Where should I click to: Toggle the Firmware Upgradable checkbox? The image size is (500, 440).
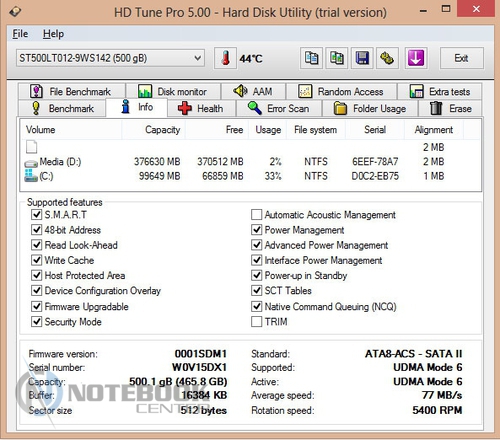click(x=36, y=306)
